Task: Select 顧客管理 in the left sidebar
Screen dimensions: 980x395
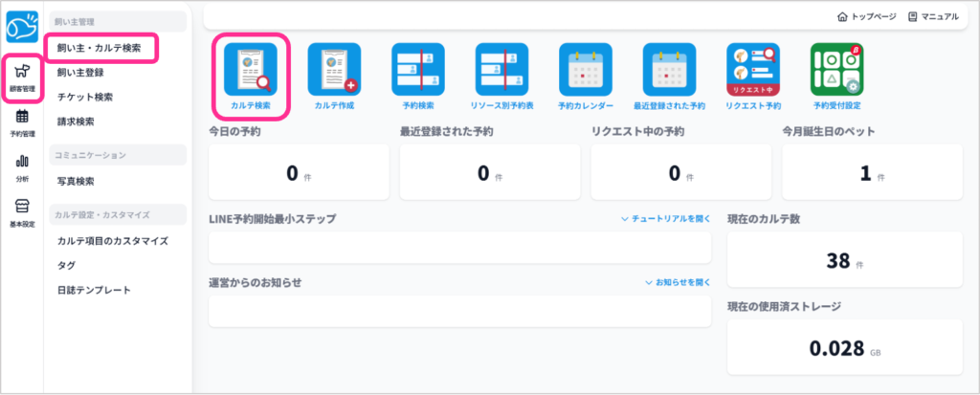Action: 22,76
